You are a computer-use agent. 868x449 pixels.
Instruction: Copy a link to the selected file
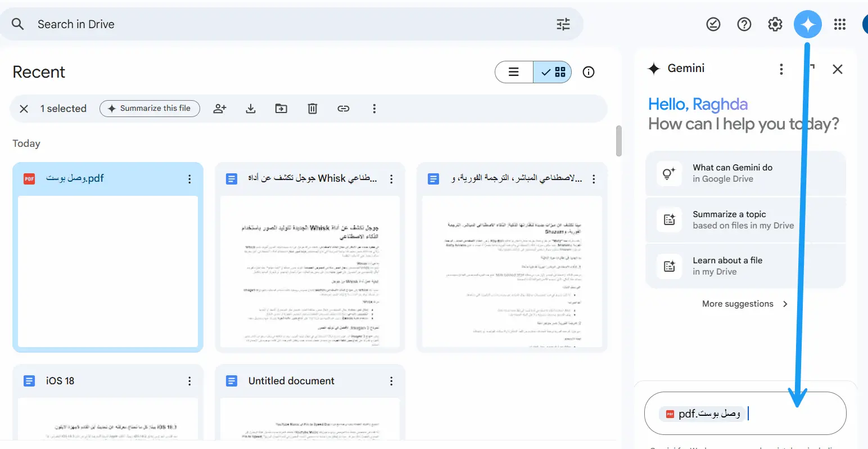pos(343,108)
